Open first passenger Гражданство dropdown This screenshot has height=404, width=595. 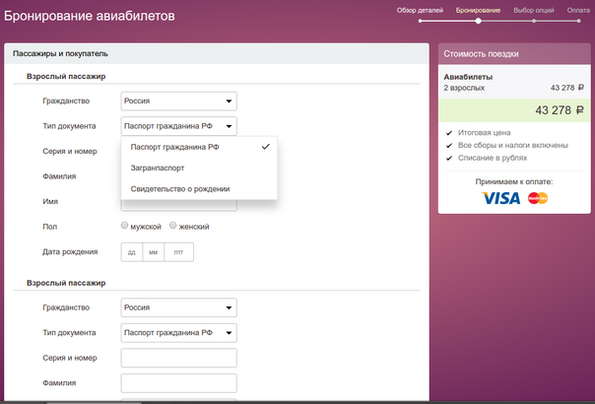(179, 101)
